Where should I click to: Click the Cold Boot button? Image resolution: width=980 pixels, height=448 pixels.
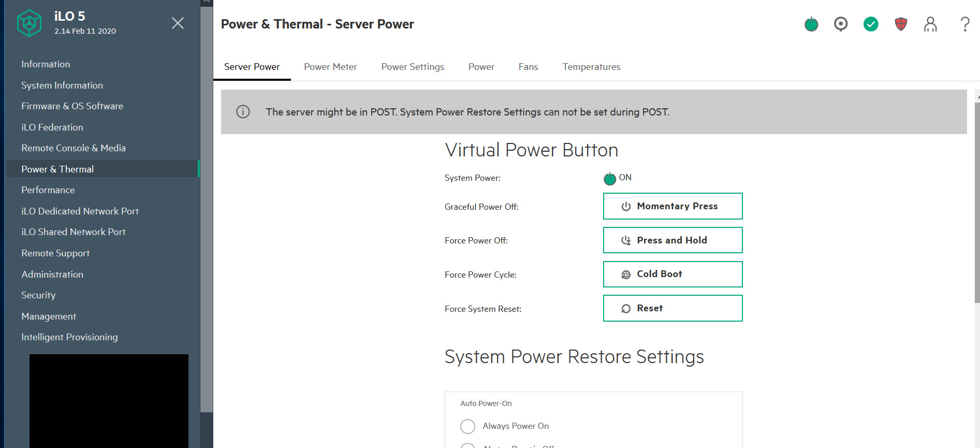[x=672, y=274]
